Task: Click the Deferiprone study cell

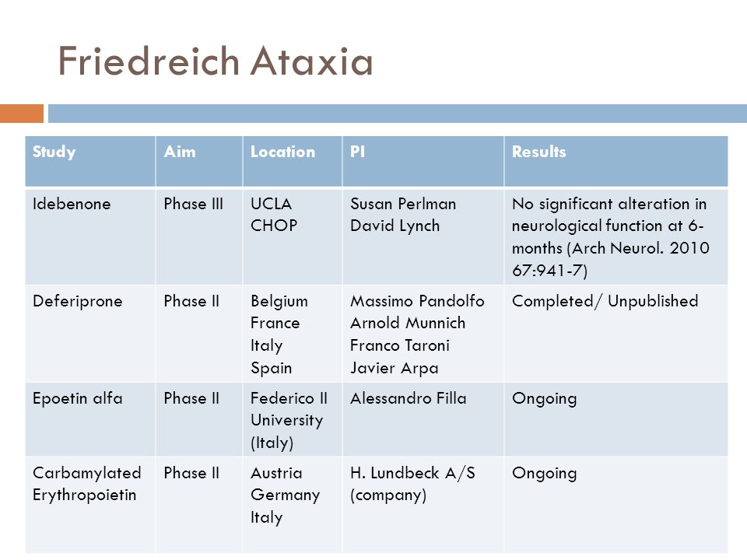Action: coord(90,334)
